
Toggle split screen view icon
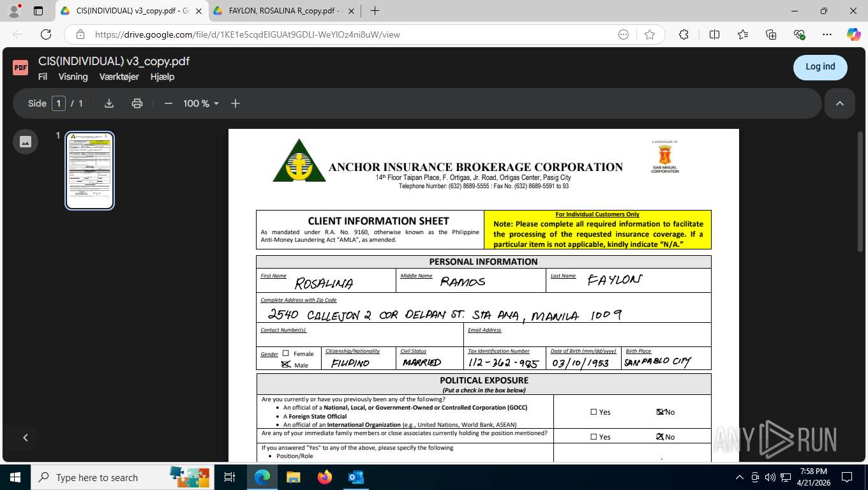[x=714, y=34]
